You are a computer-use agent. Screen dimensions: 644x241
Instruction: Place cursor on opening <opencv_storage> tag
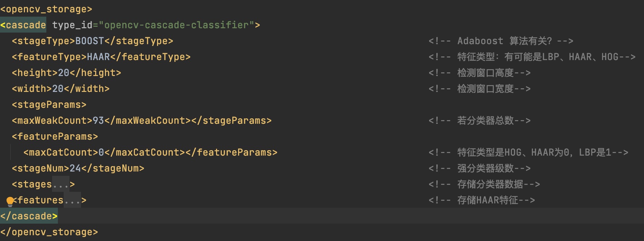[46, 9]
